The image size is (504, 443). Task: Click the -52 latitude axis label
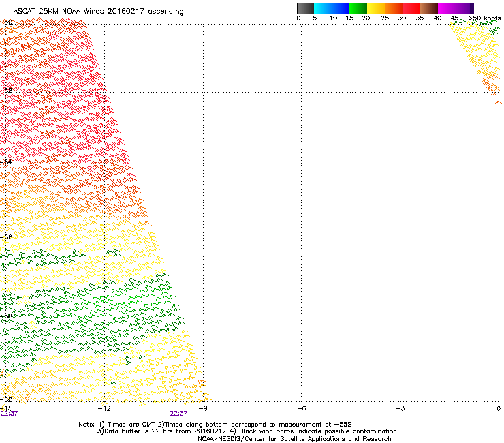(6, 91)
